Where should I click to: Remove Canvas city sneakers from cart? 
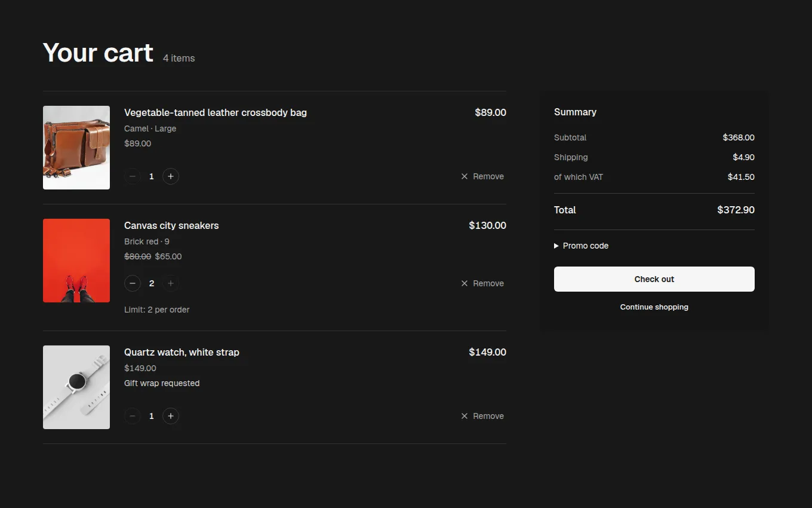pos(482,283)
